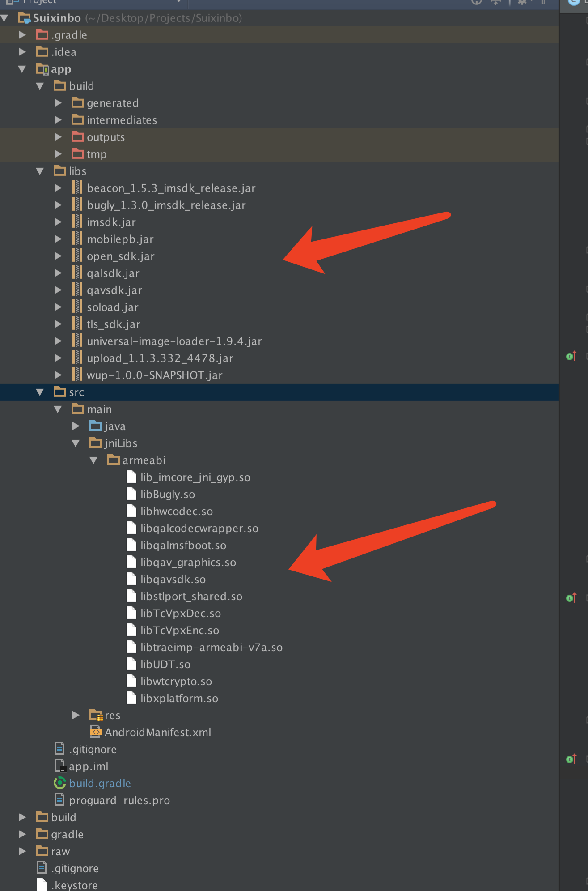Image resolution: width=588 pixels, height=891 pixels.
Task: Expand the tmp folder
Action: tap(58, 154)
